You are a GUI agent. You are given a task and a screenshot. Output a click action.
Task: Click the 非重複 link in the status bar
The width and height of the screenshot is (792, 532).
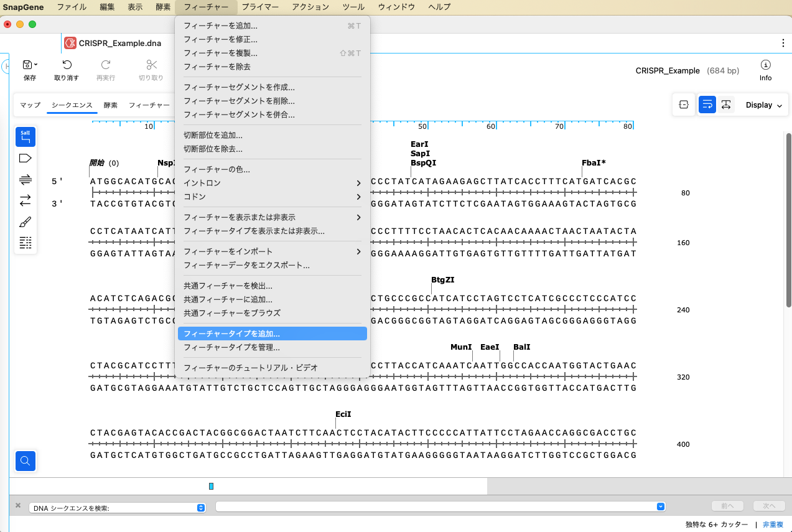click(x=771, y=525)
